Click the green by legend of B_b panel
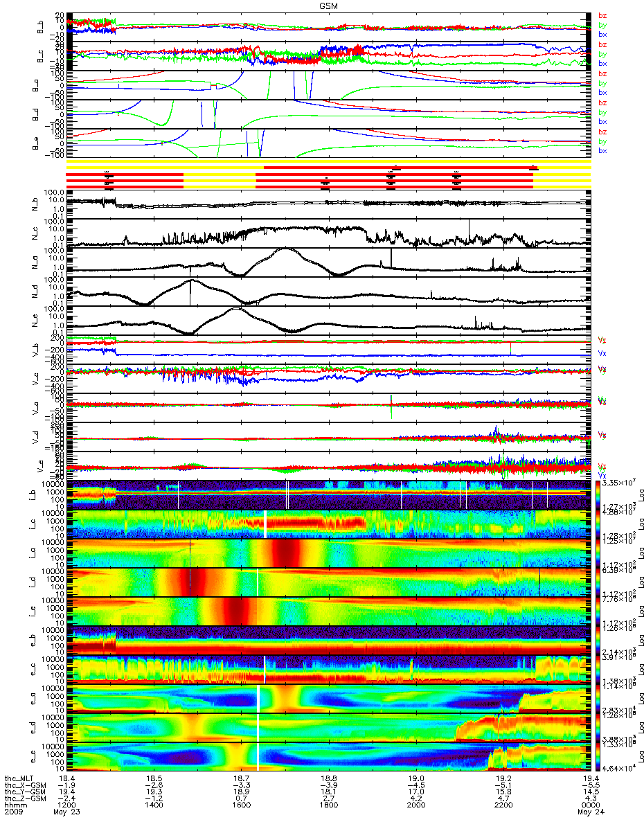Image resolution: width=644 pixels, height=831 pixels. click(x=602, y=26)
